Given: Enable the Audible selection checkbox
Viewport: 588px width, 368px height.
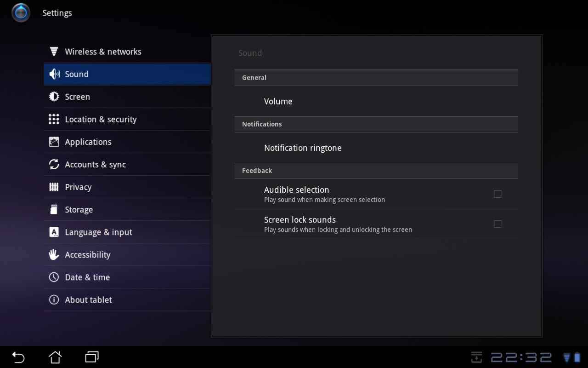Looking at the screenshot, I should coord(497,194).
